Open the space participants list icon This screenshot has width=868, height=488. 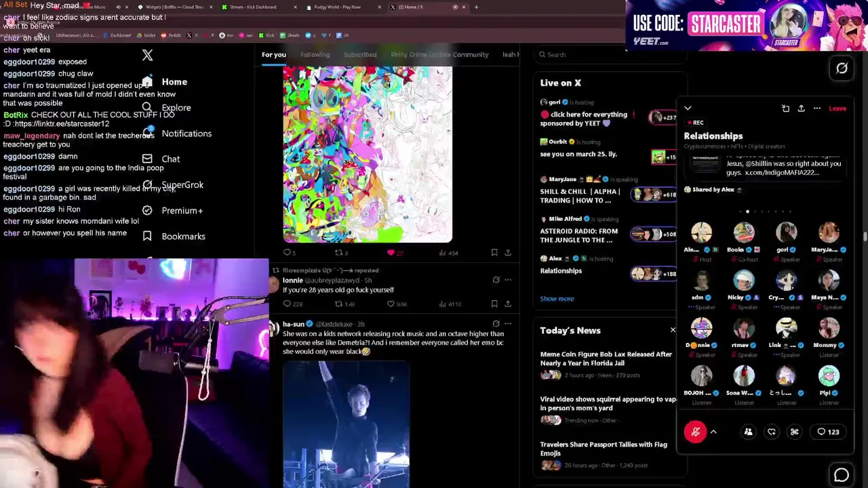749,432
